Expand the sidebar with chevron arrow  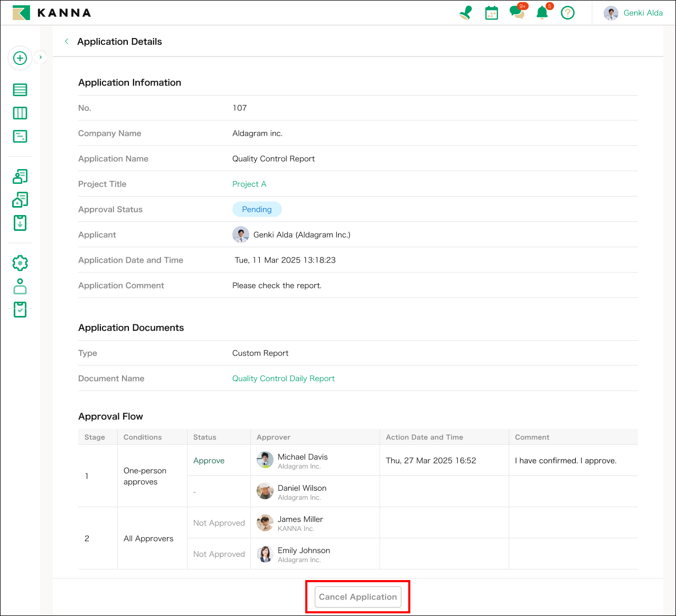(x=41, y=57)
